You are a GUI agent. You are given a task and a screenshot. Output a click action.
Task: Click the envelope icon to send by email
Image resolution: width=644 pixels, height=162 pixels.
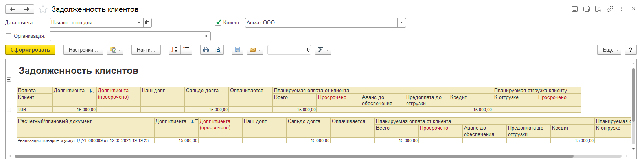click(x=255, y=50)
